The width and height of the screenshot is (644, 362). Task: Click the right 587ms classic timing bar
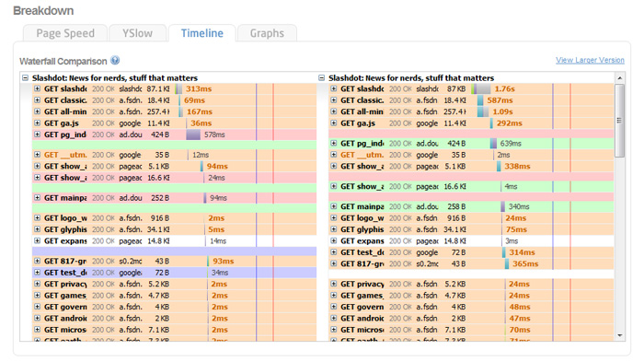[480, 100]
